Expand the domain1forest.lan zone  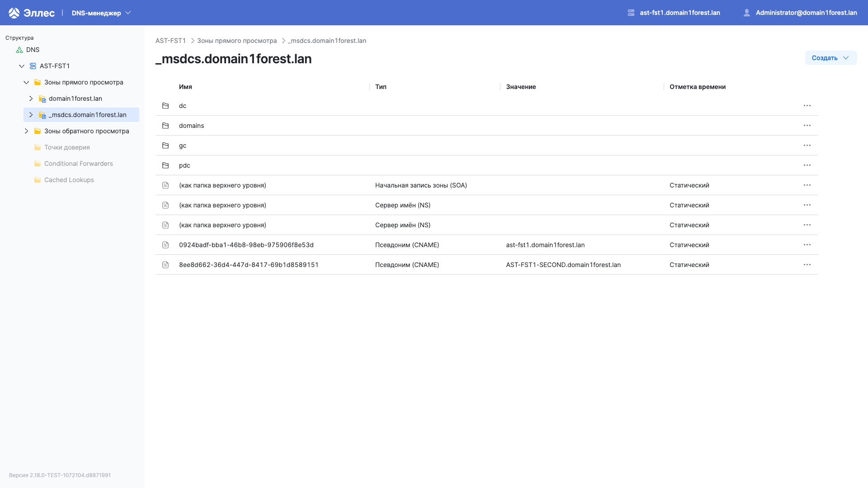(x=31, y=99)
